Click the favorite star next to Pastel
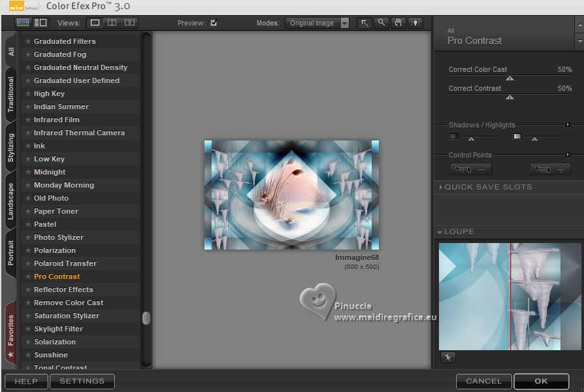 click(27, 224)
